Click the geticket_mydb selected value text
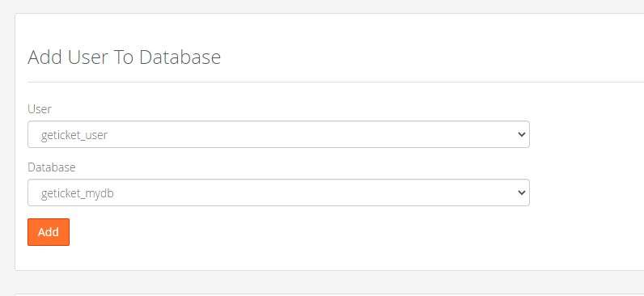 [x=77, y=193]
